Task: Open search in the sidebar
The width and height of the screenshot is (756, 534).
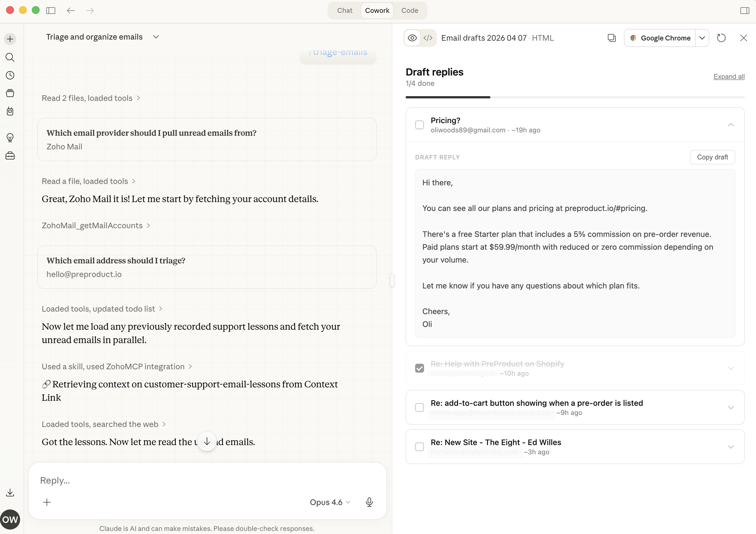Action: pos(10,58)
